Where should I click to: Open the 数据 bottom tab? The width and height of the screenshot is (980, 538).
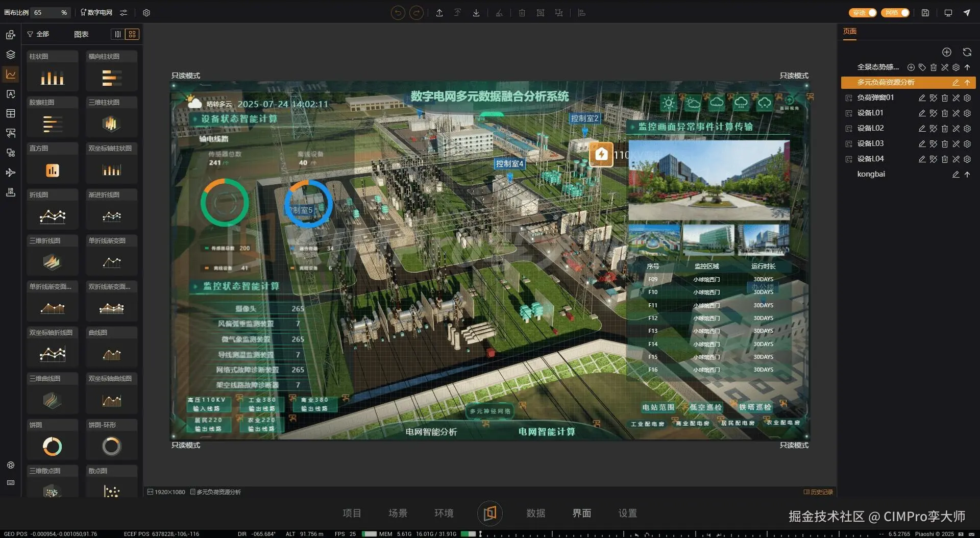[536, 513]
